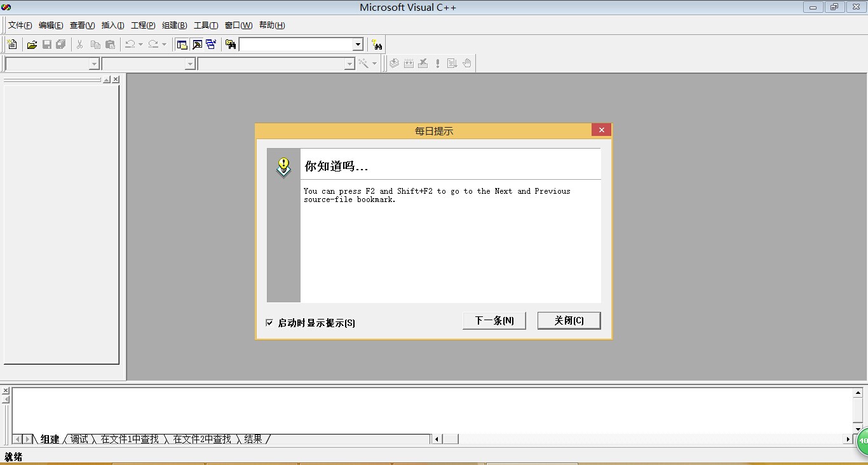The height and width of the screenshot is (465, 868).
Task: Click the 关闭(C) button in tip dialog
Action: coord(569,321)
